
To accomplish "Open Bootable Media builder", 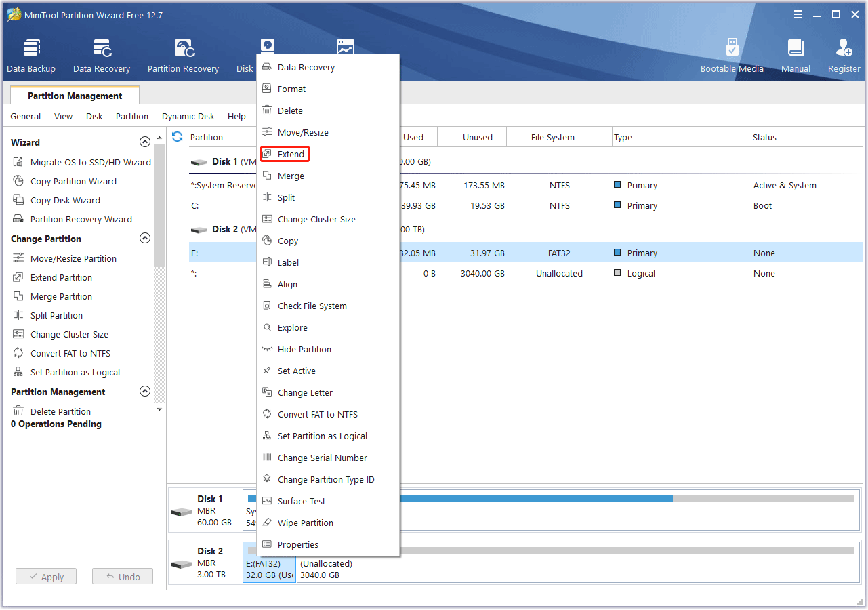I will tap(732, 56).
